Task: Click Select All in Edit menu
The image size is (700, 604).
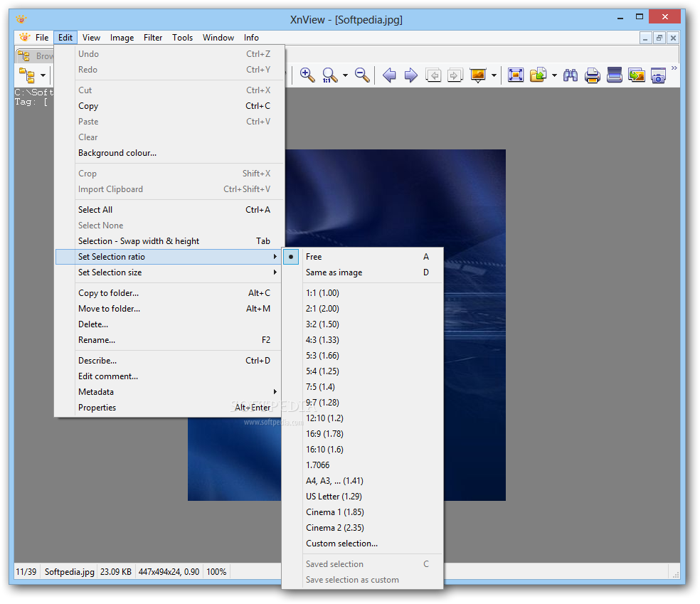Action: [169, 209]
